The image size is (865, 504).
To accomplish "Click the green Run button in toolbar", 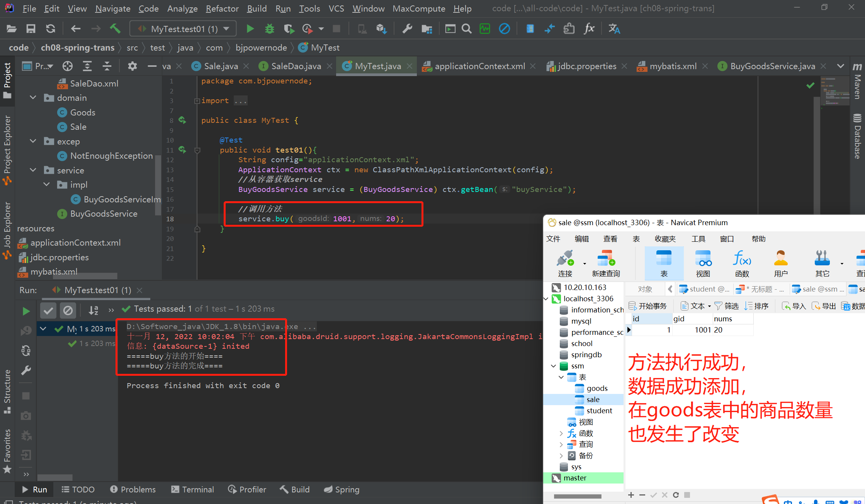I will 250,29.
